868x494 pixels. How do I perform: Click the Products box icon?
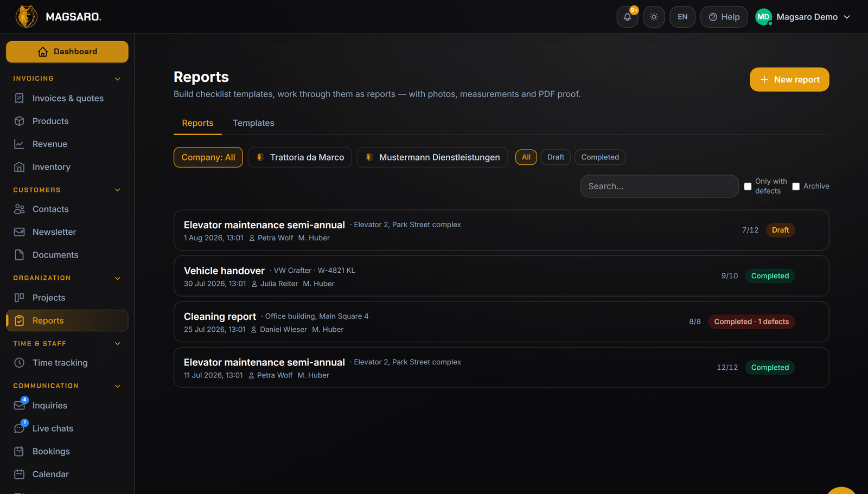[x=20, y=121]
